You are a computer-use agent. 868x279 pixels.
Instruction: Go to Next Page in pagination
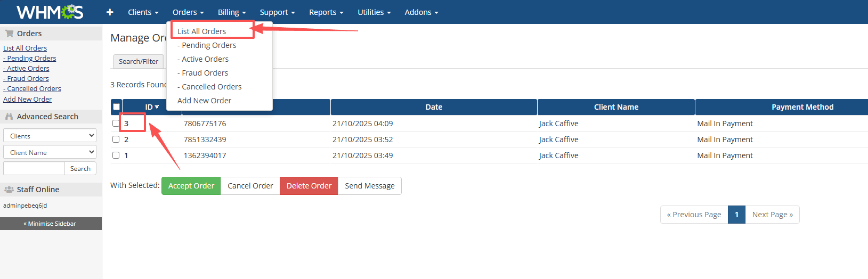(x=772, y=215)
